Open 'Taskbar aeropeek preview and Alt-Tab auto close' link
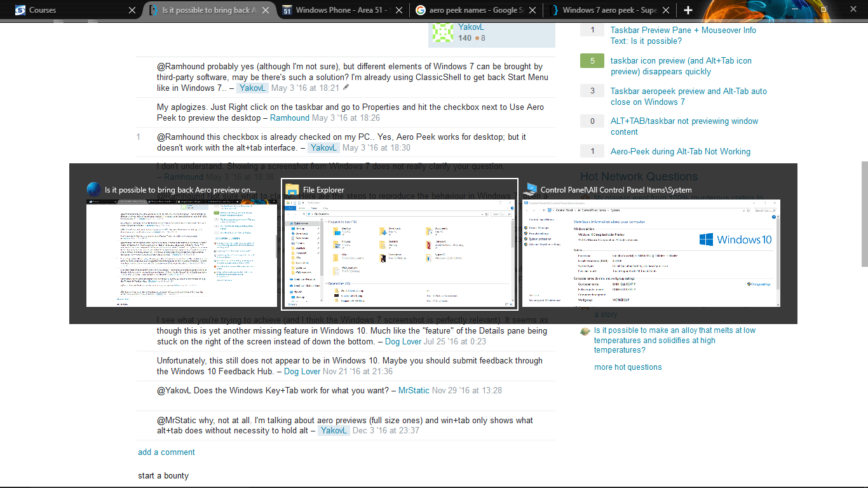Image resolution: width=868 pixels, height=488 pixels. 689,96
